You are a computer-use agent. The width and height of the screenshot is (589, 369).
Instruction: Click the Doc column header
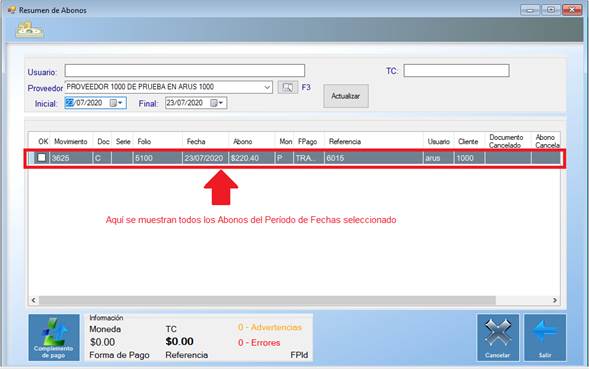pyautogui.click(x=103, y=142)
